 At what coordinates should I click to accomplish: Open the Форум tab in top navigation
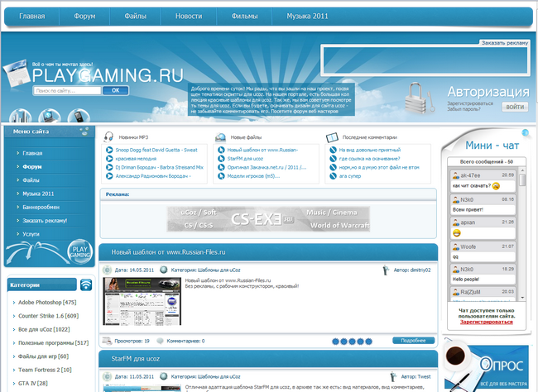click(84, 16)
